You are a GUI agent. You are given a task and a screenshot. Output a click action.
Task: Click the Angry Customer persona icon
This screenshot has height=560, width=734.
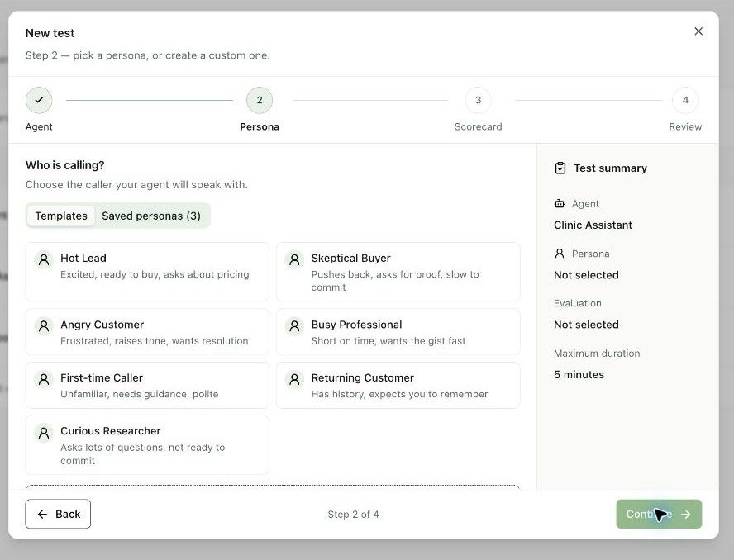[x=44, y=325]
